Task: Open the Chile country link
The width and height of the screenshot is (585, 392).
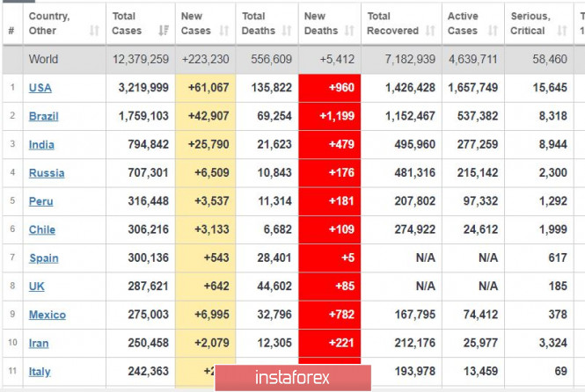Action: click(42, 229)
